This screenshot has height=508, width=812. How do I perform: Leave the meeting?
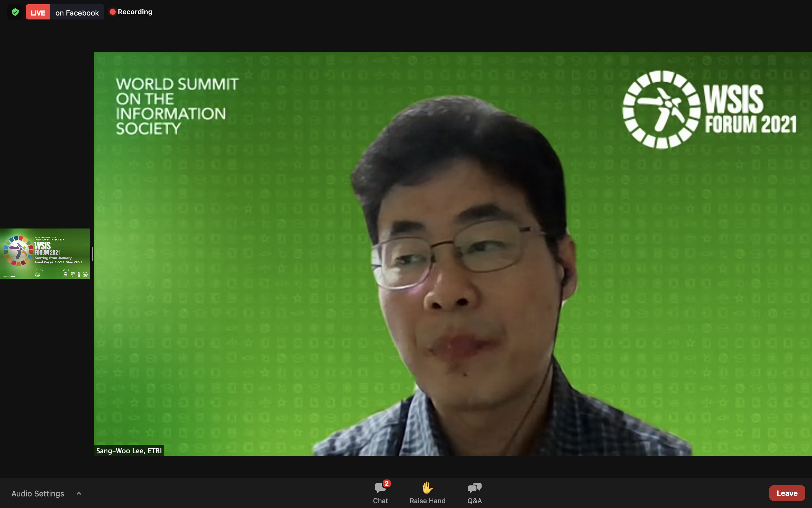787,493
